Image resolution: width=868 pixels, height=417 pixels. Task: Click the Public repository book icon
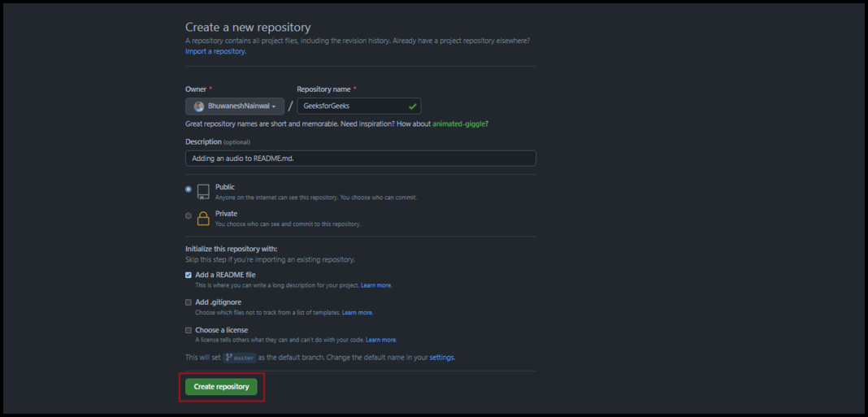click(203, 191)
